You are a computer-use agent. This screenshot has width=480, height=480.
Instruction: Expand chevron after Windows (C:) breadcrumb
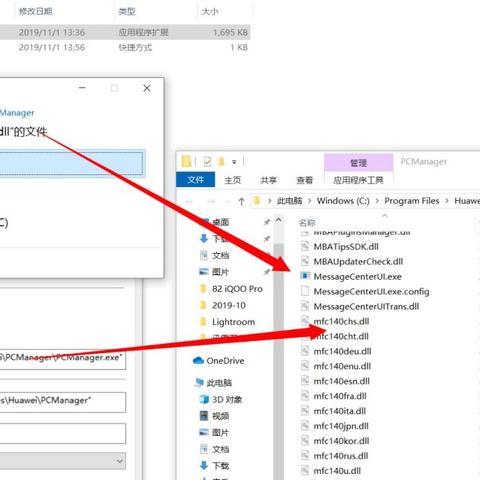pyautogui.click(x=377, y=201)
